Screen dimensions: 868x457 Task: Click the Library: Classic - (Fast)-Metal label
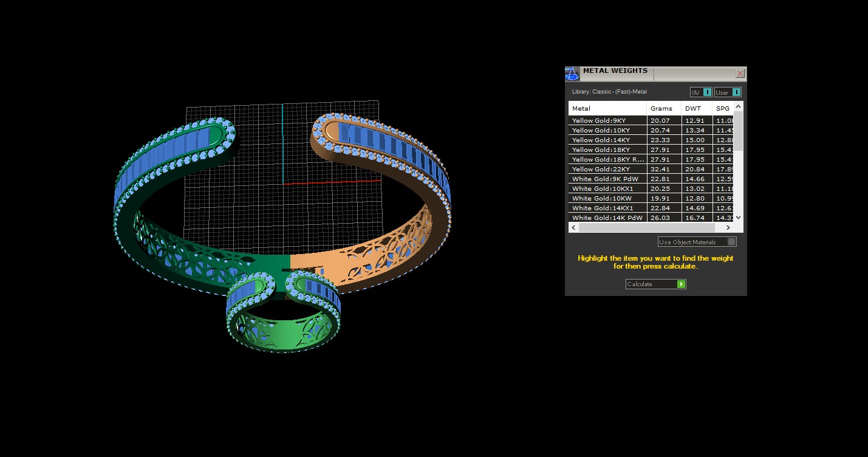(609, 92)
